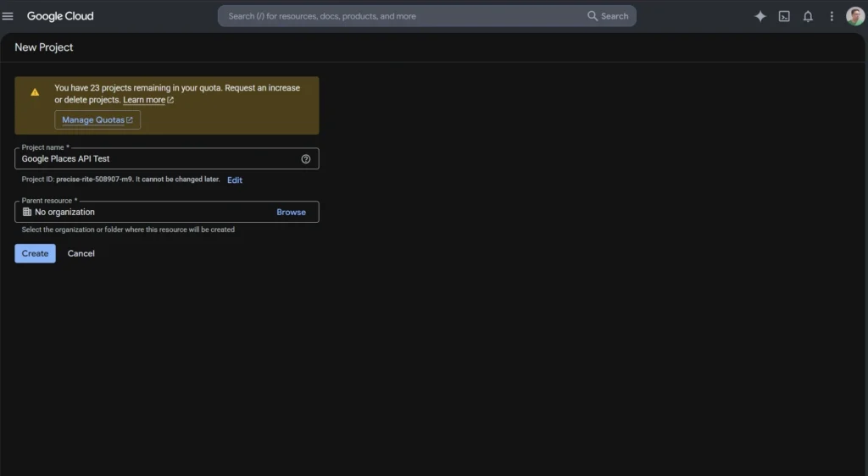
Task: Create the new project
Action: (35, 253)
